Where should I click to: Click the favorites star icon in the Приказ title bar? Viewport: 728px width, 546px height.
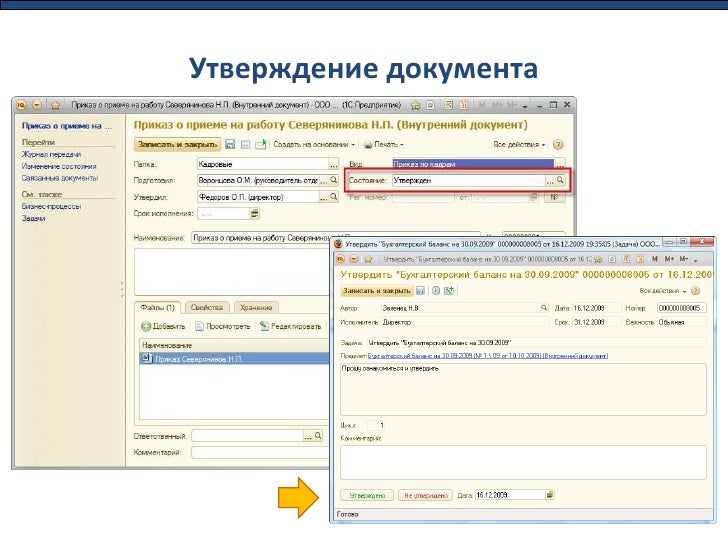(55, 105)
